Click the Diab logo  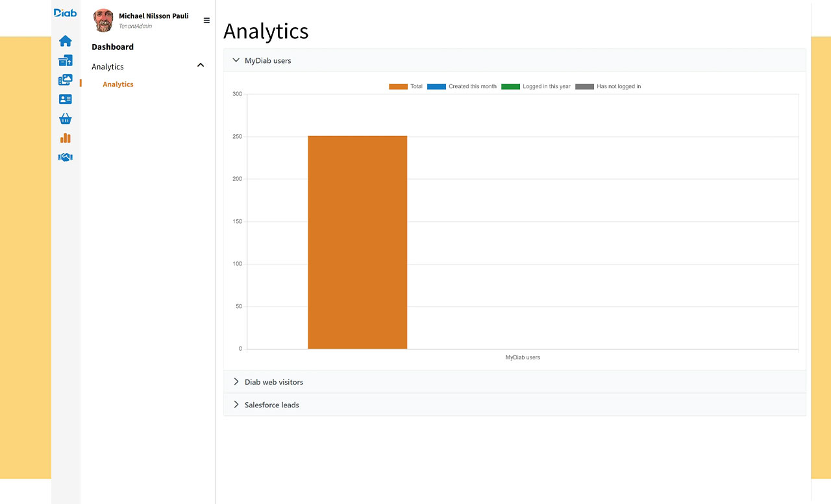[x=65, y=13]
